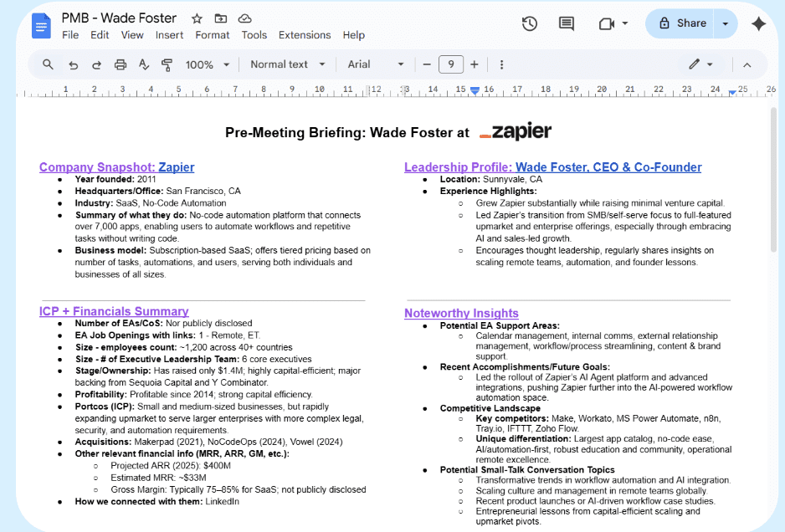
Task: Open the Gemini sparkle icon
Action: click(758, 23)
